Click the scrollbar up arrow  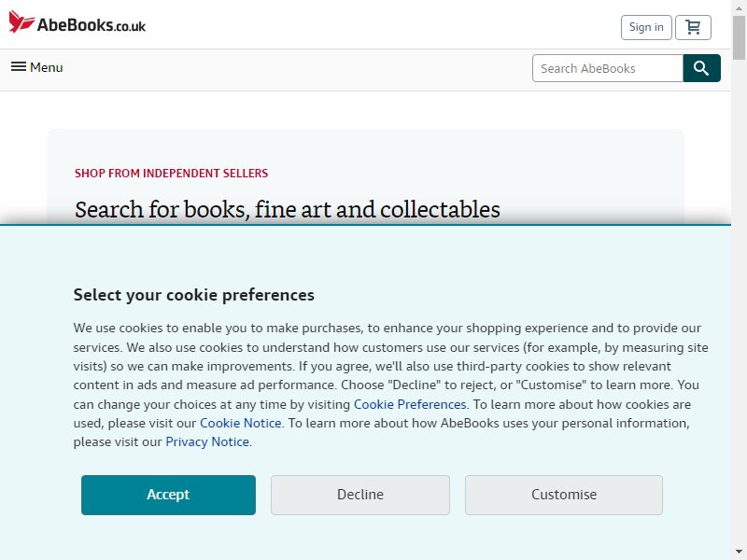[x=740, y=7]
